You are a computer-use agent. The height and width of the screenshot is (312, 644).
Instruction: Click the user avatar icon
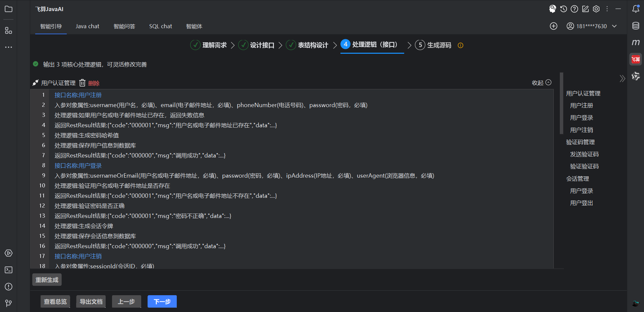570,26
